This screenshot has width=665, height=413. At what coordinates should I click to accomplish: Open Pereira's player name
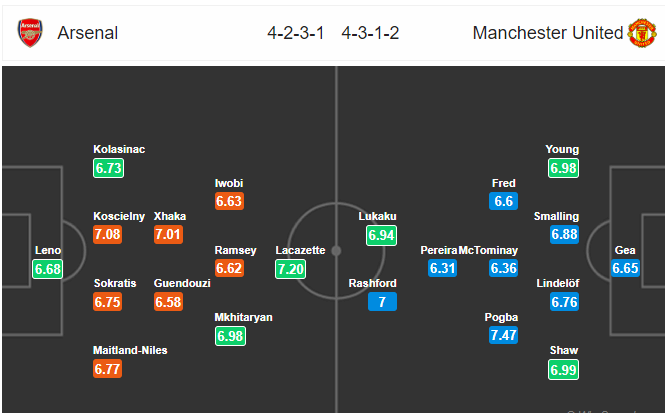click(438, 250)
